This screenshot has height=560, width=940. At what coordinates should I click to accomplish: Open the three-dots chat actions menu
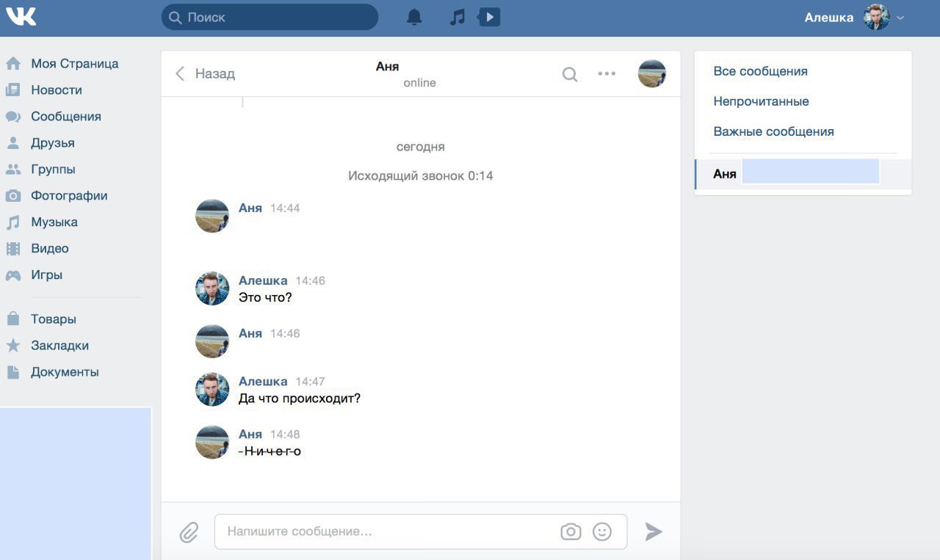pyautogui.click(x=607, y=73)
